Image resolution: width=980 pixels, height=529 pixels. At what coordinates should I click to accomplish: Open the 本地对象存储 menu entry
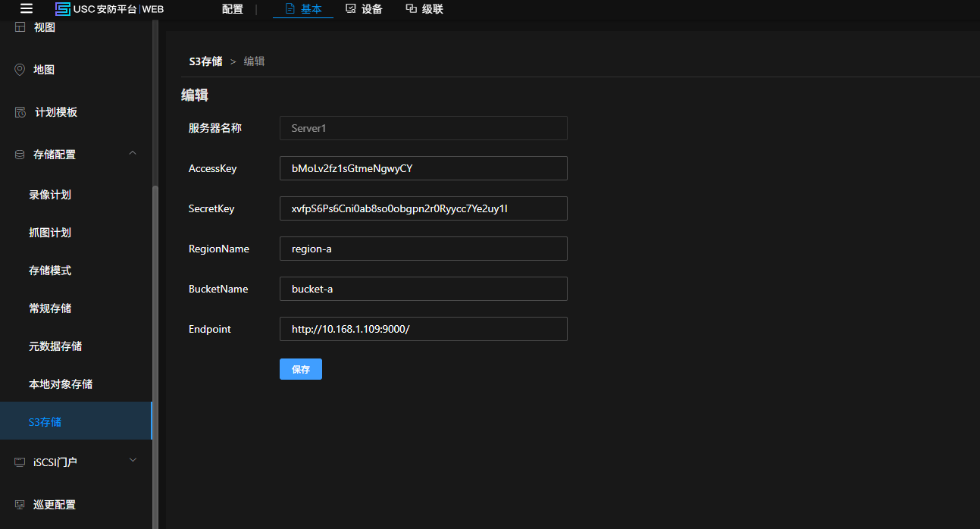61,384
